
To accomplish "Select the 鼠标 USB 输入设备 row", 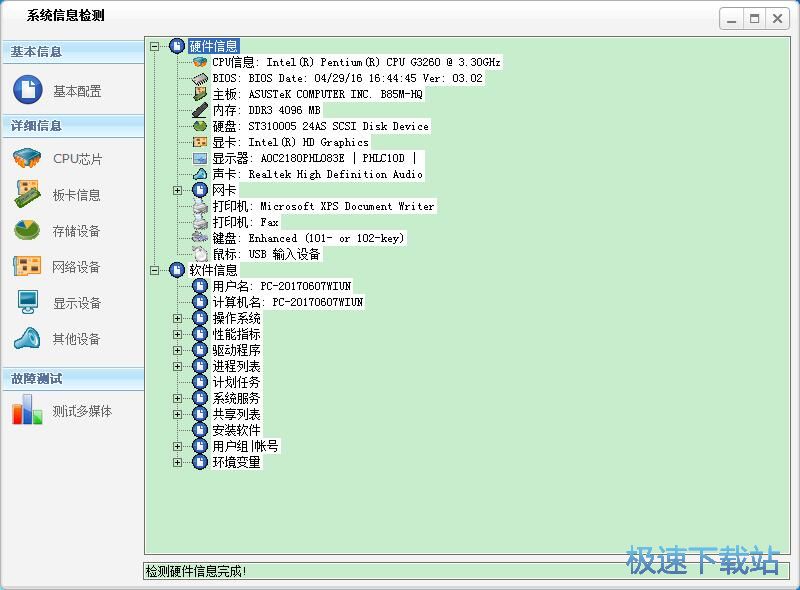I will [266, 254].
